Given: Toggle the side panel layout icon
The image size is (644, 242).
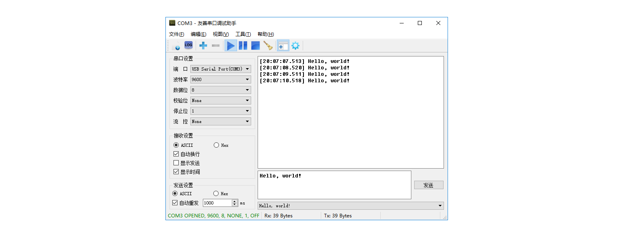Looking at the screenshot, I should [283, 46].
